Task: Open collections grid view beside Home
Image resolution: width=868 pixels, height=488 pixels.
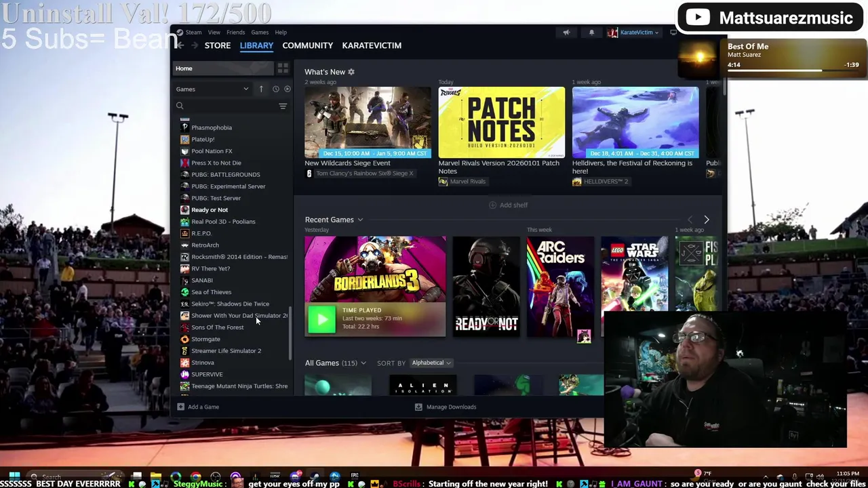Action: (283, 68)
